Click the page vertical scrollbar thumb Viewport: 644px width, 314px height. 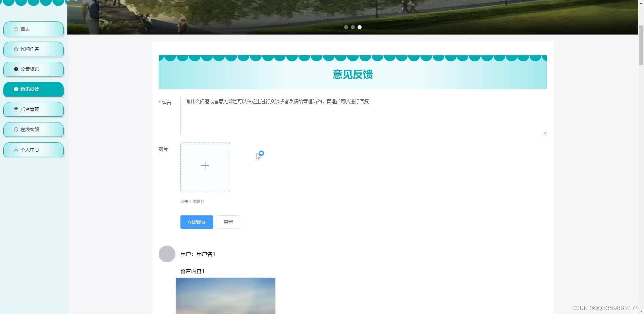641,45
